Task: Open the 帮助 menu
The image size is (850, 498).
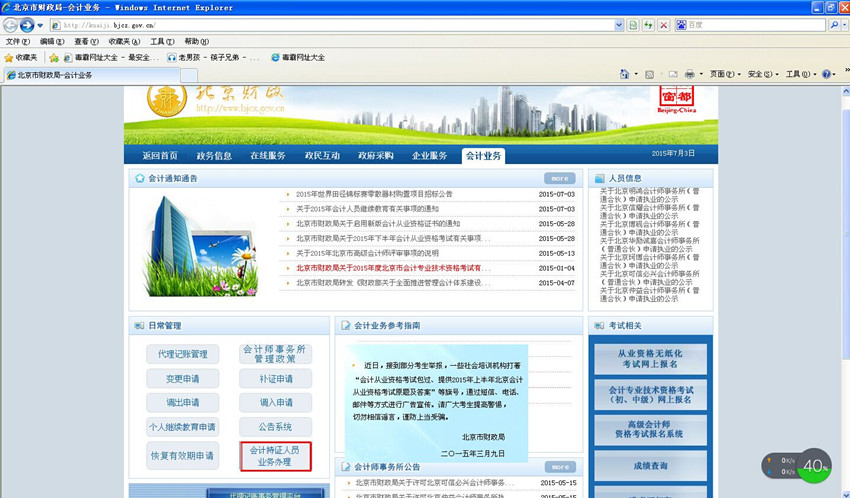Action: [196, 41]
